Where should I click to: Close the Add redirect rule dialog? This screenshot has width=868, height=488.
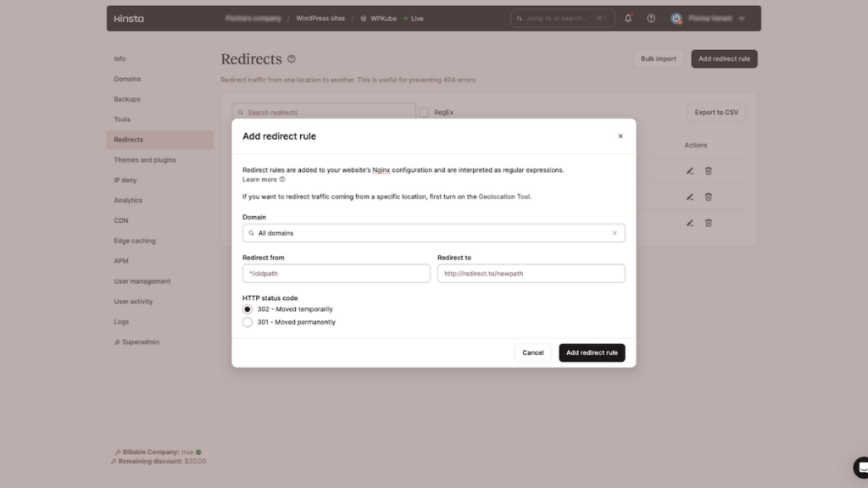pos(620,136)
